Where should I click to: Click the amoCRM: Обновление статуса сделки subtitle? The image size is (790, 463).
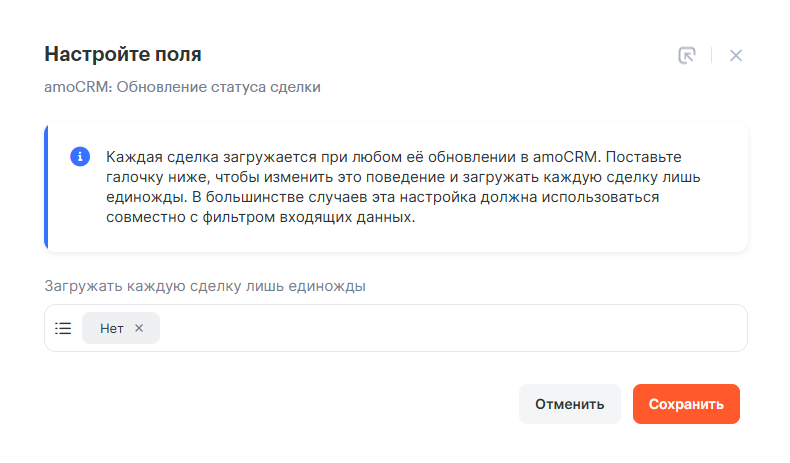[x=182, y=87]
